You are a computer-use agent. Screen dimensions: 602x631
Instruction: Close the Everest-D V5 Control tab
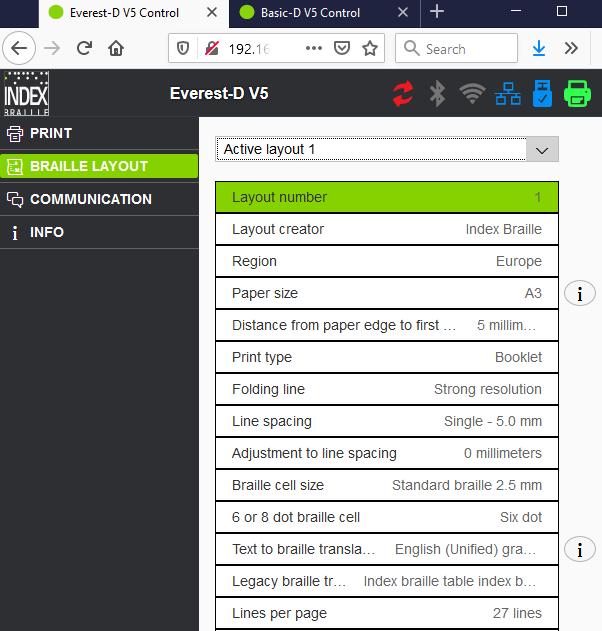(x=212, y=12)
